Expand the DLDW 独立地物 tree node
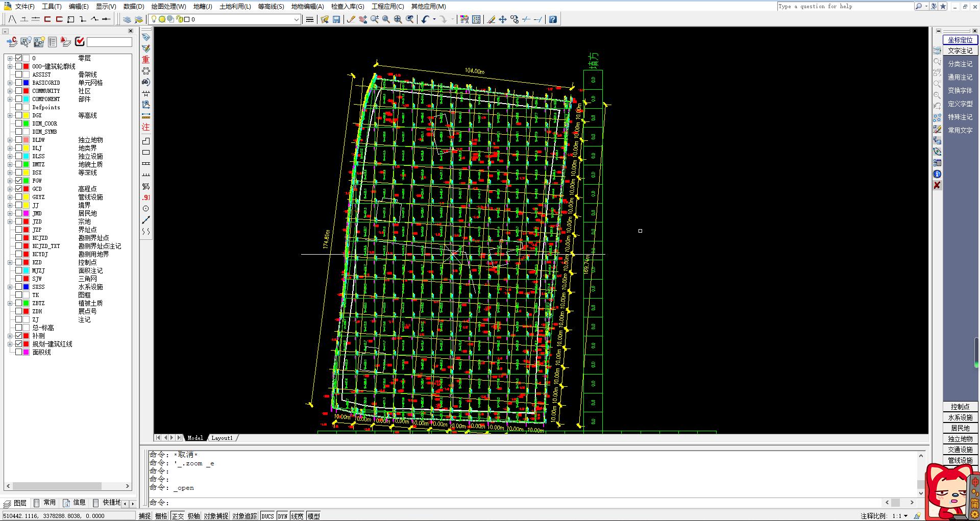This screenshot has width=980, height=521. coord(10,140)
